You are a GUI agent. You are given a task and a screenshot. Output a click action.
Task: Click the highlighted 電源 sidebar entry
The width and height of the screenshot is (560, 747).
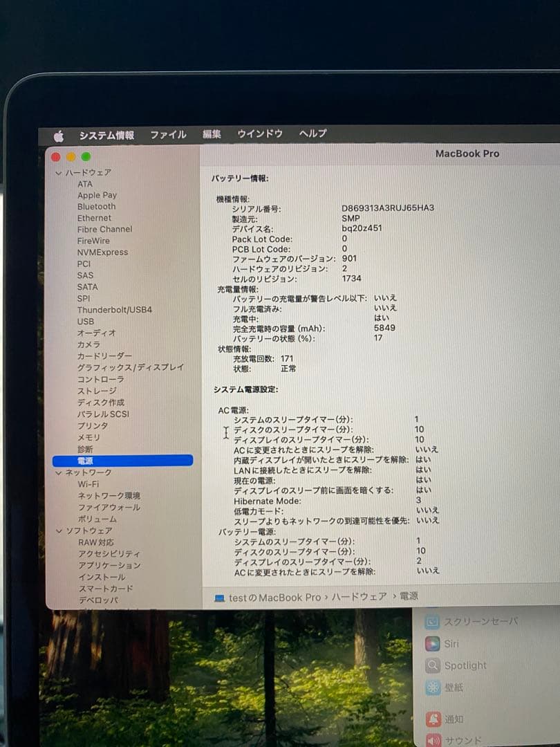click(x=86, y=460)
